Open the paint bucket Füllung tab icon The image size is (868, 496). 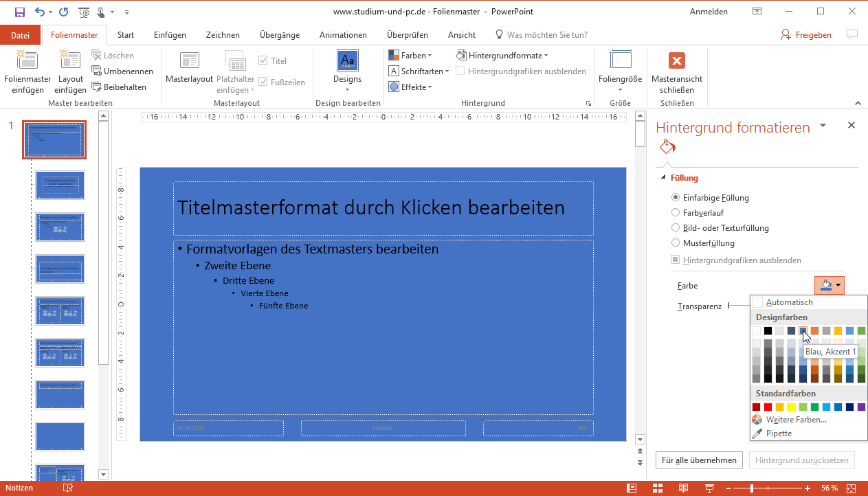coord(667,147)
